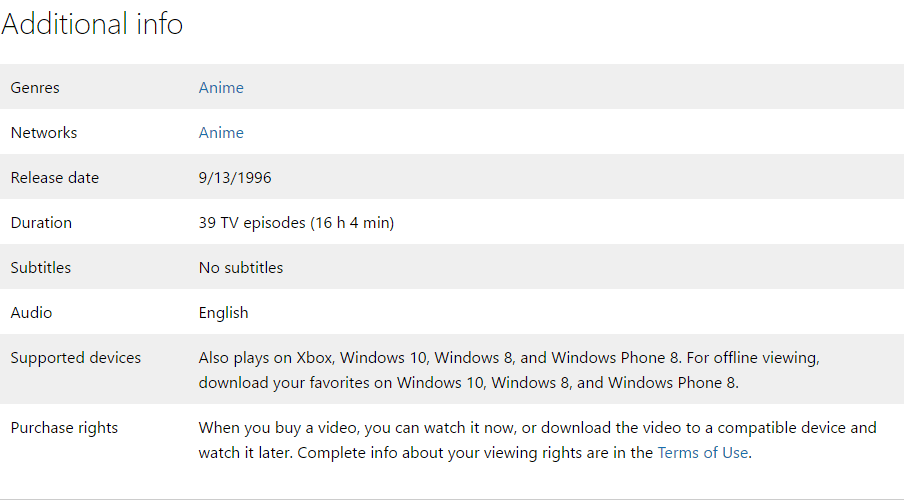The height and width of the screenshot is (500, 904).
Task: Select the Subtitles row label
Action: click(x=41, y=268)
